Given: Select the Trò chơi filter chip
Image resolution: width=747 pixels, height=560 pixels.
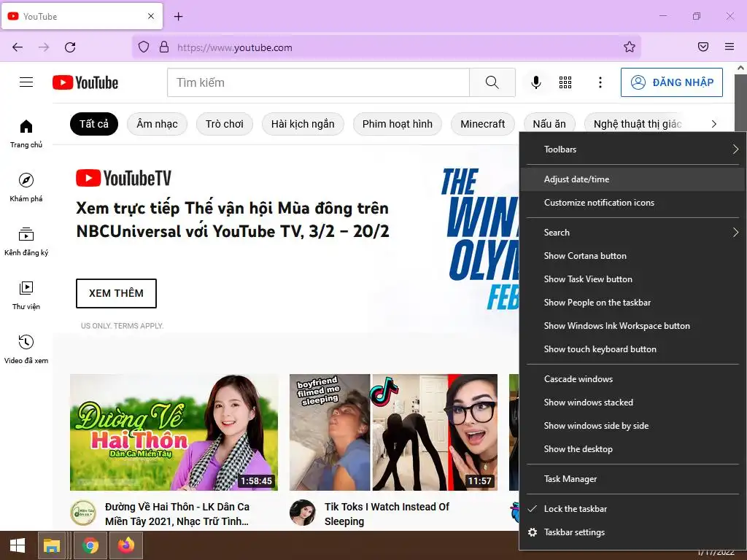Looking at the screenshot, I should (x=225, y=124).
